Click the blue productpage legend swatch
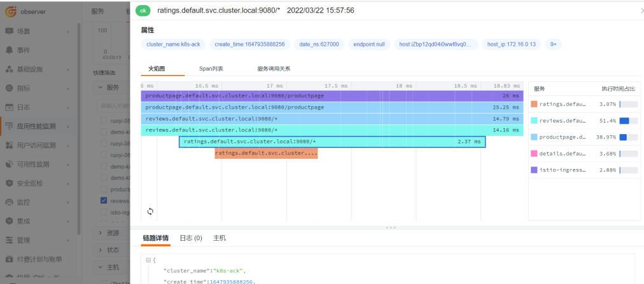The image size is (644, 284). coord(534,137)
